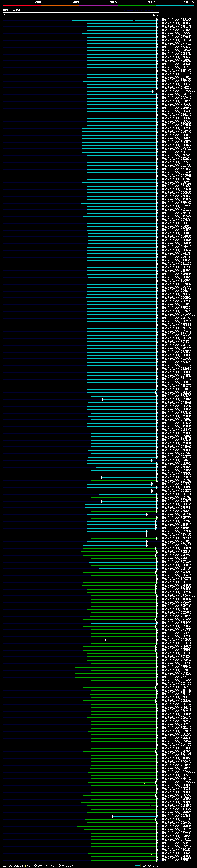
Task: Select the UniRef100_A9SET7 label
Action: 176,457
